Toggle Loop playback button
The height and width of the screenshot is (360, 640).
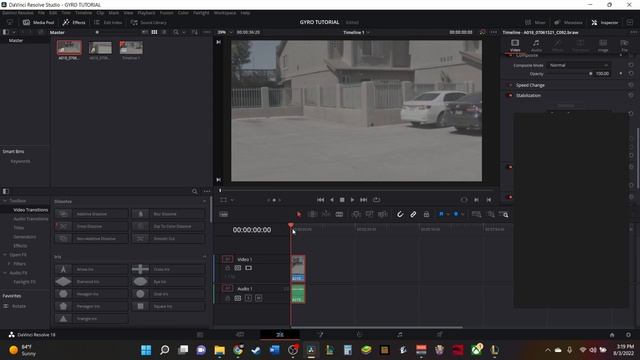[x=376, y=200]
